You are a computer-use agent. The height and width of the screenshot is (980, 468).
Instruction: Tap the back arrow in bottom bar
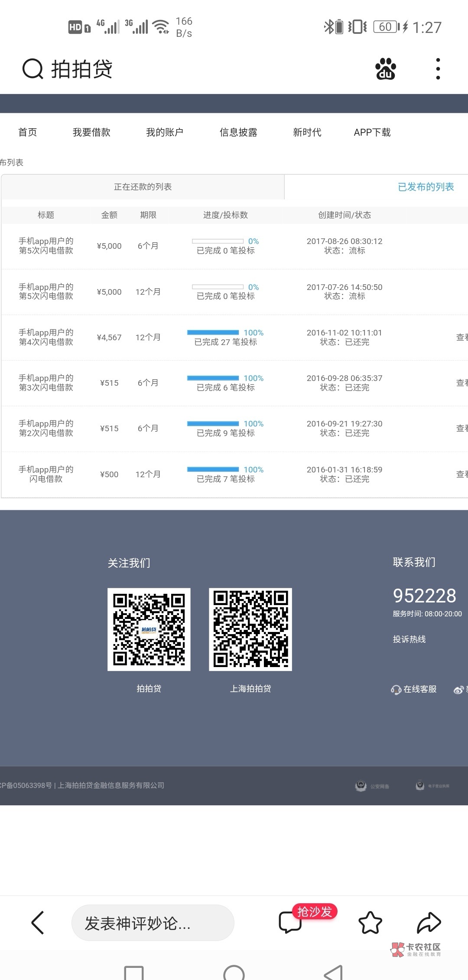[38, 922]
